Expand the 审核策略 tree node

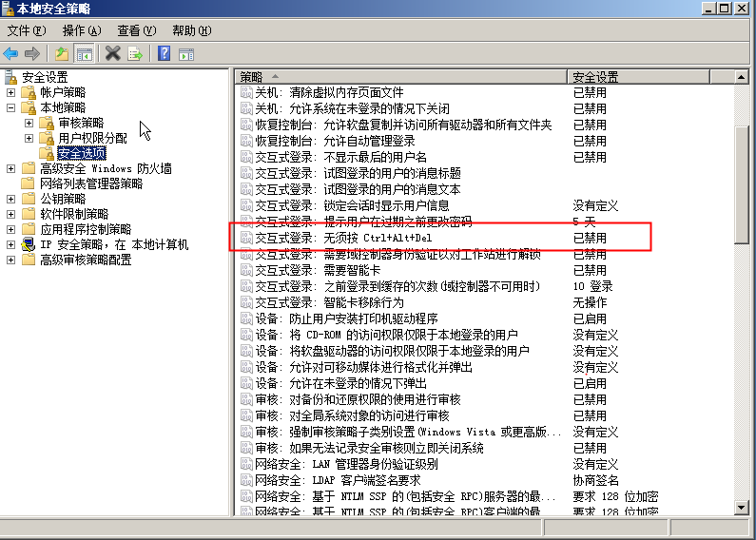(29, 123)
